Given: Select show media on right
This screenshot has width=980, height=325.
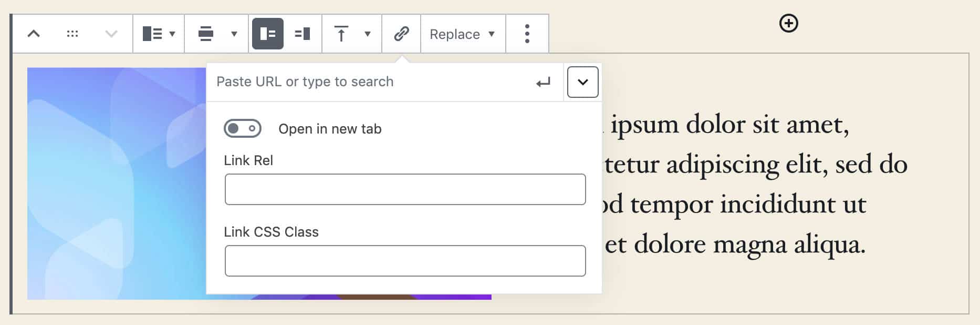Looking at the screenshot, I should [x=303, y=34].
